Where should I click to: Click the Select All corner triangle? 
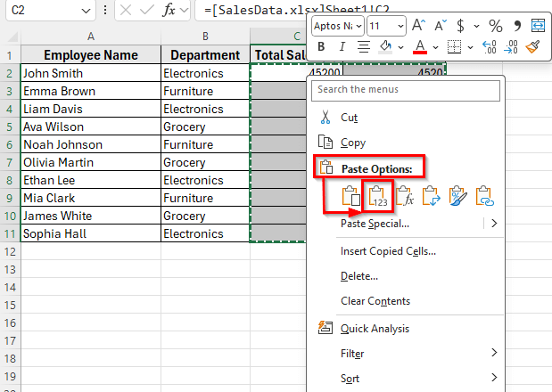point(12,37)
